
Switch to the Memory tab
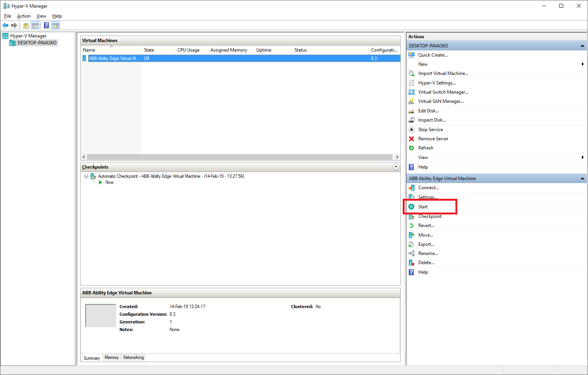pyautogui.click(x=112, y=357)
